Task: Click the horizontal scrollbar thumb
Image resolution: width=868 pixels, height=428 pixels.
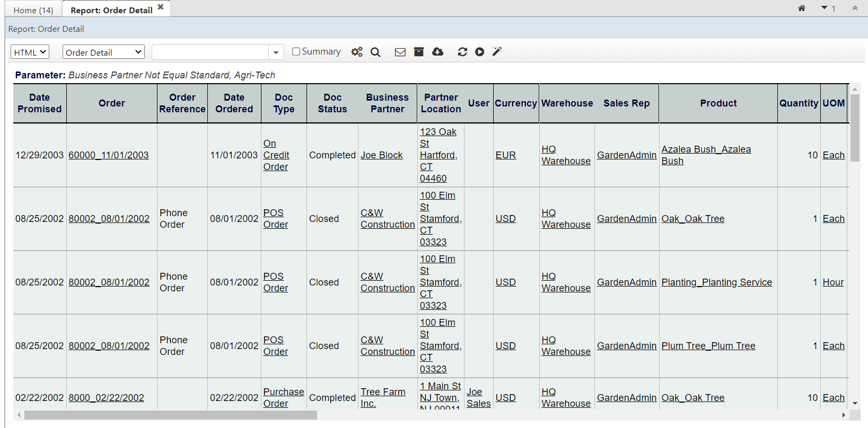Action: (x=170, y=415)
